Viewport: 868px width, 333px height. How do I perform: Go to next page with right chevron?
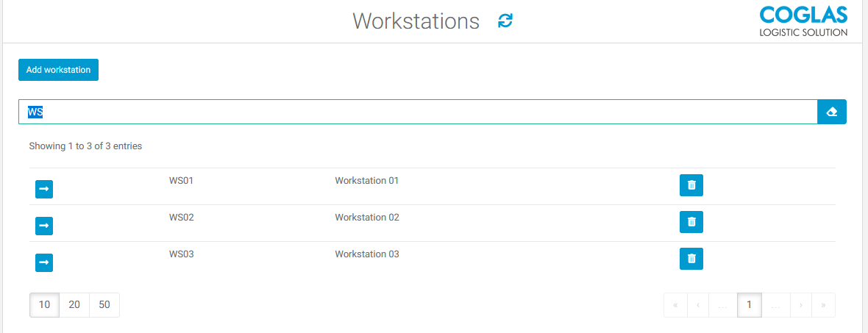pos(800,305)
